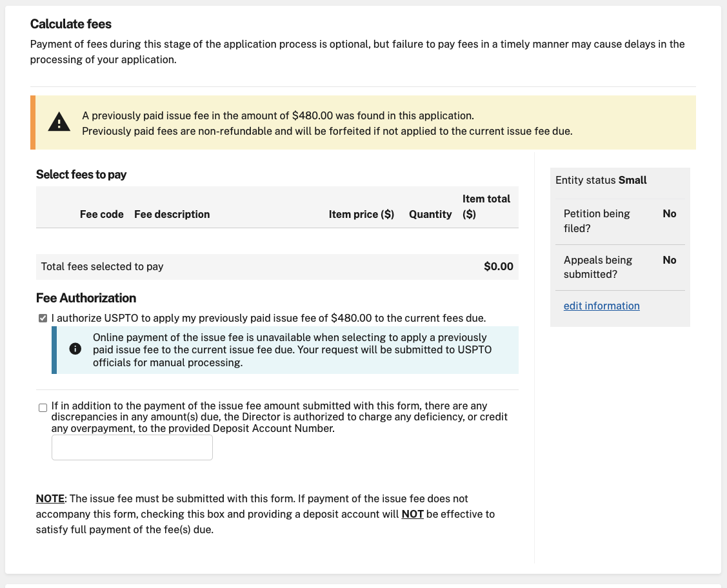The height and width of the screenshot is (588, 727).
Task: Click the Item total ($) column header
Action: point(486,206)
